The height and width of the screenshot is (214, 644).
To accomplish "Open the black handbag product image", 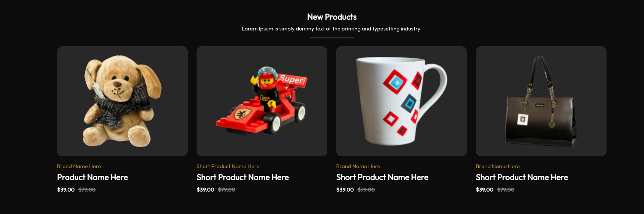I will click(x=541, y=101).
